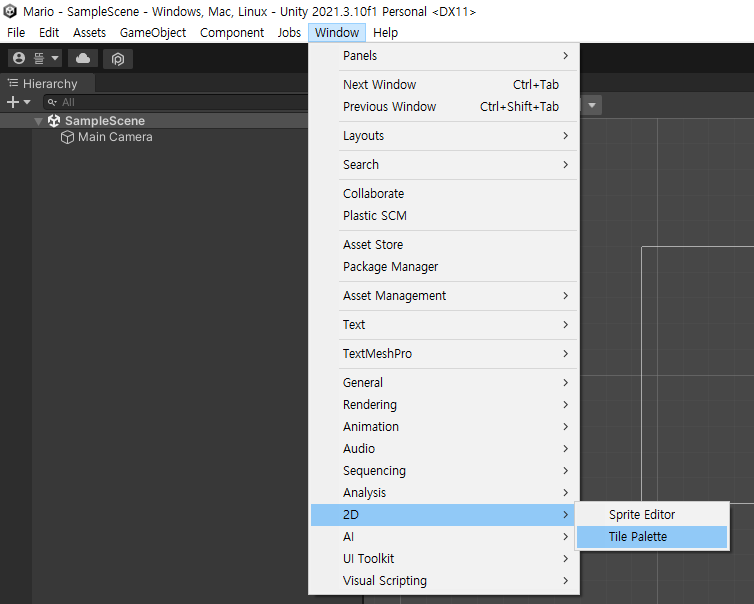Open the Jobs menu
Image resolution: width=754 pixels, height=604 pixels.
(x=289, y=33)
